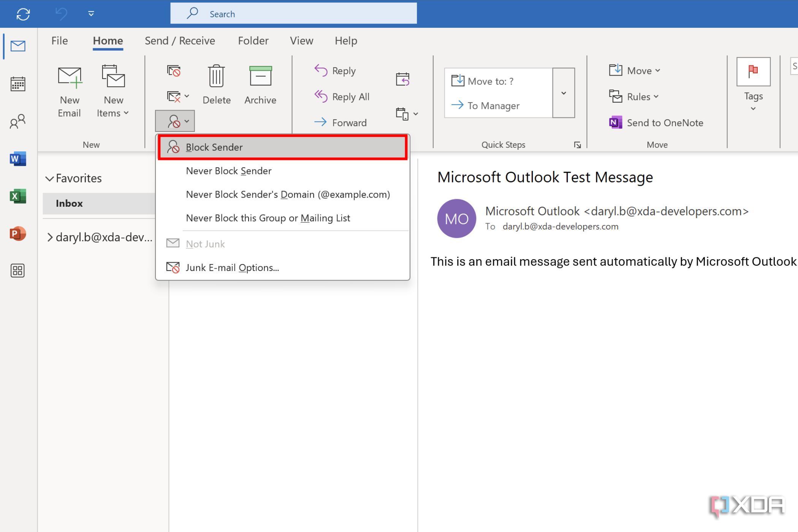Screen dimensions: 798x532
Task: Open the People view in the sidebar
Action: (17, 122)
